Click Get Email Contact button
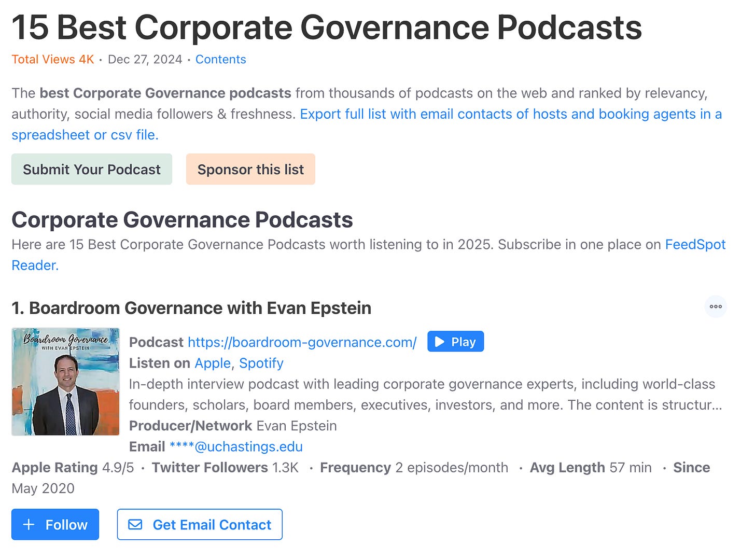Screen dimensions: 755x560 200,525
